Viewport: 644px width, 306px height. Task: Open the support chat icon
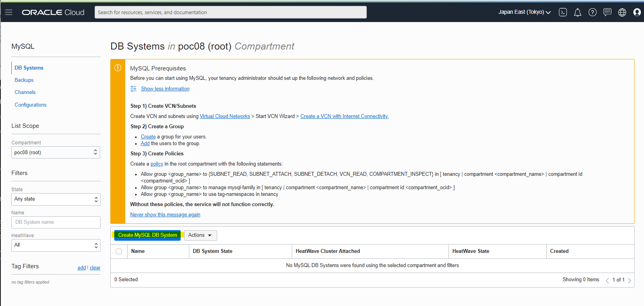[607, 12]
